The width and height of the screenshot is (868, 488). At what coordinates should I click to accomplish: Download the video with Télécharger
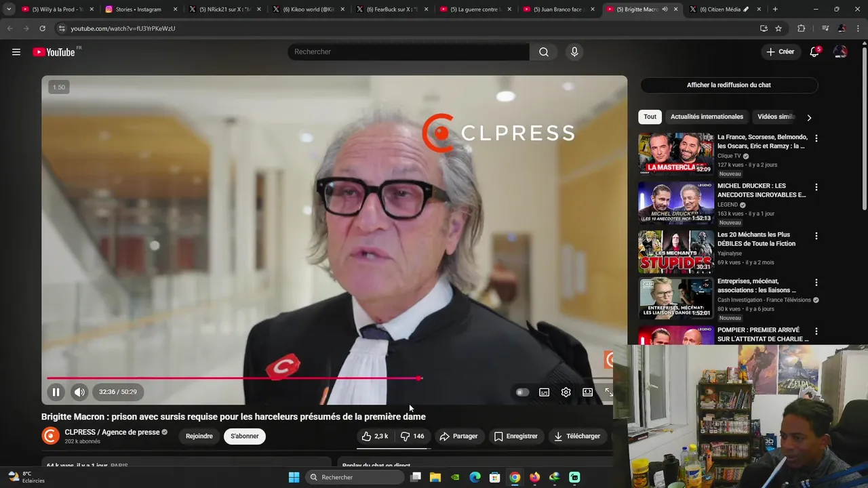pyautogui.click(x=577, y=436)
